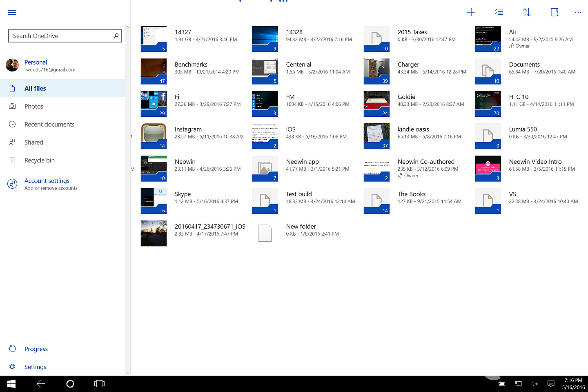Viewport: 588px width, 392px height.
Task: Click the Recycle bin trash icon
Action: pyautogui.click(x=12, y=160)
